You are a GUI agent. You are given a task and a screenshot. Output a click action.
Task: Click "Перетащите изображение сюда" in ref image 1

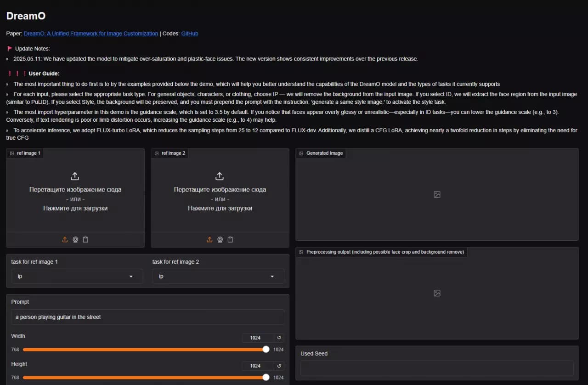(x=75, y=189)
